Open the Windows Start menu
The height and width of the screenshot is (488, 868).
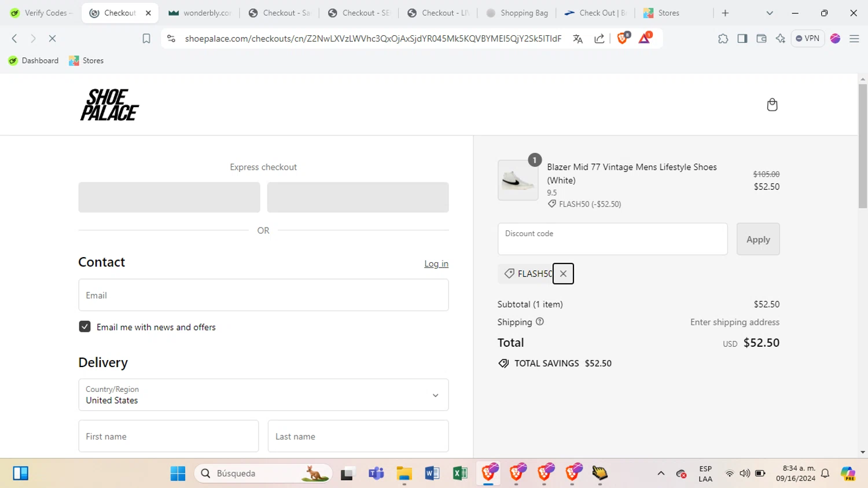178,474
